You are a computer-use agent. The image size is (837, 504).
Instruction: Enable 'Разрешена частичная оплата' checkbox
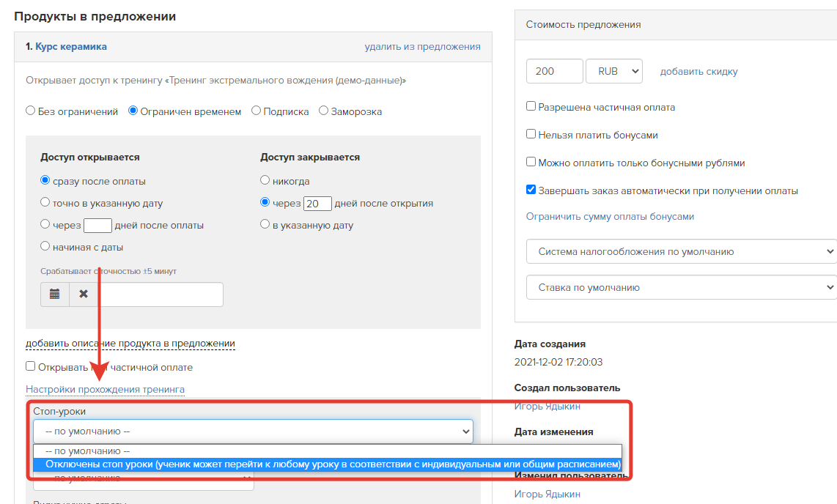pyautogui.click(x=531, y=106)
